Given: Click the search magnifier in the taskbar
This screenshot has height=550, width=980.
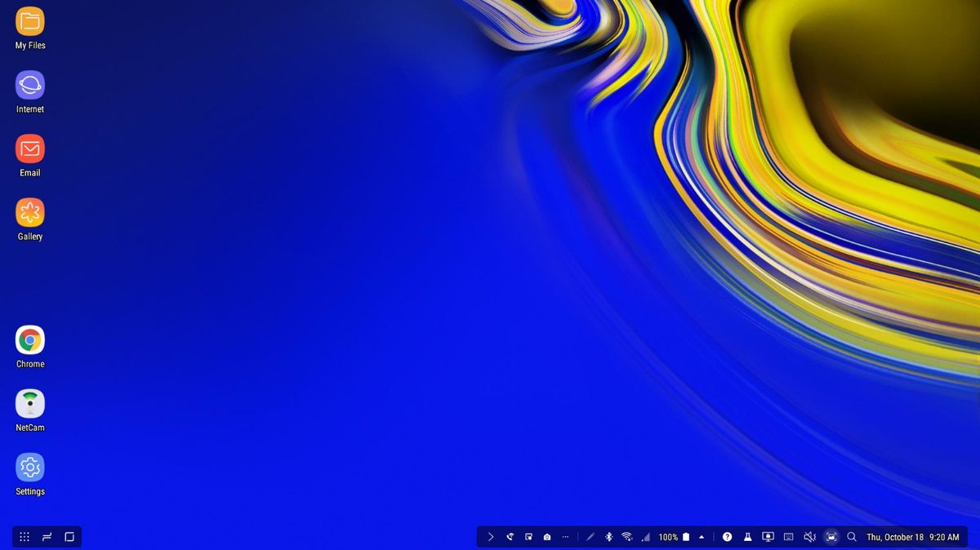Looking at the screenshot, I should click(x=852, y=536).
